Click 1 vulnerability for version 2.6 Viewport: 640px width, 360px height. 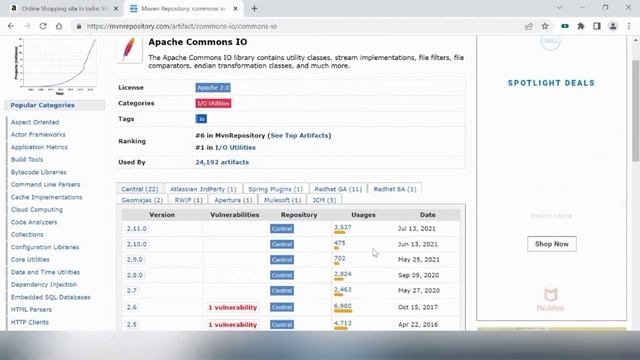(233, 307)
